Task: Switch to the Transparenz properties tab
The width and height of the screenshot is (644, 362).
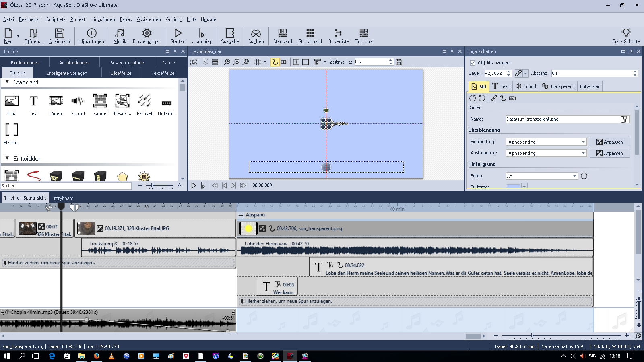Action: tap(558, 86)
